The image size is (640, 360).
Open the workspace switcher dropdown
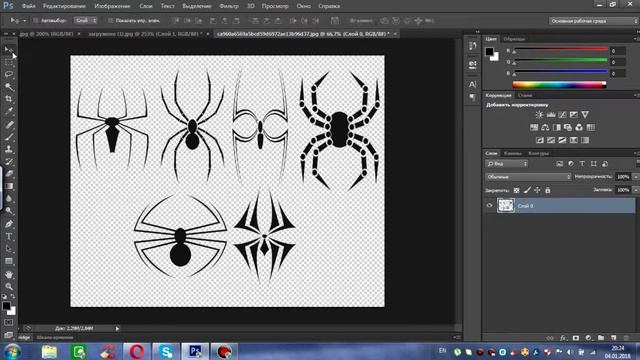[x=593, y=21]
